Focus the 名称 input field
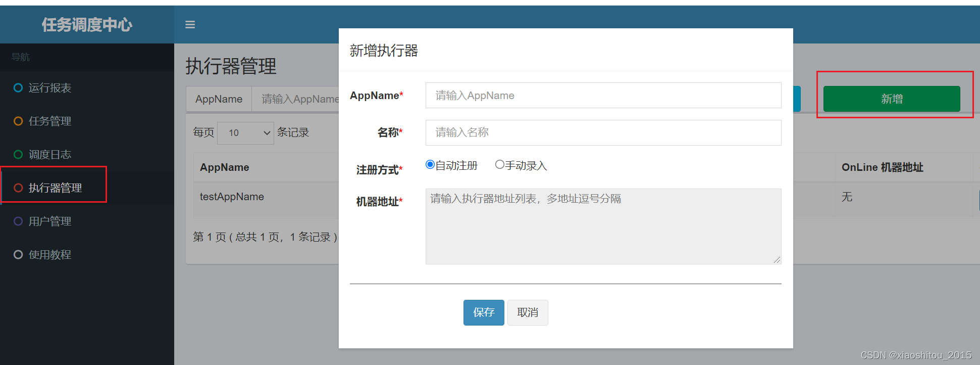 603,132
